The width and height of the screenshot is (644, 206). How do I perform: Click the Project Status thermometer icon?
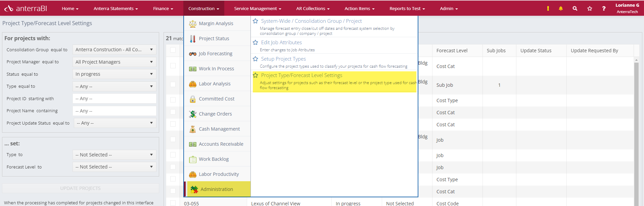(x=193, y=39)
